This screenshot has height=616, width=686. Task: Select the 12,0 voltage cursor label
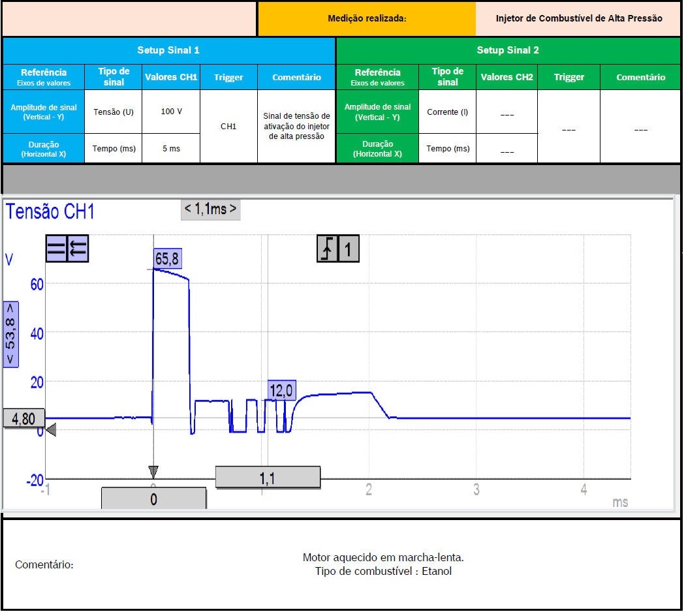point(282,391)
